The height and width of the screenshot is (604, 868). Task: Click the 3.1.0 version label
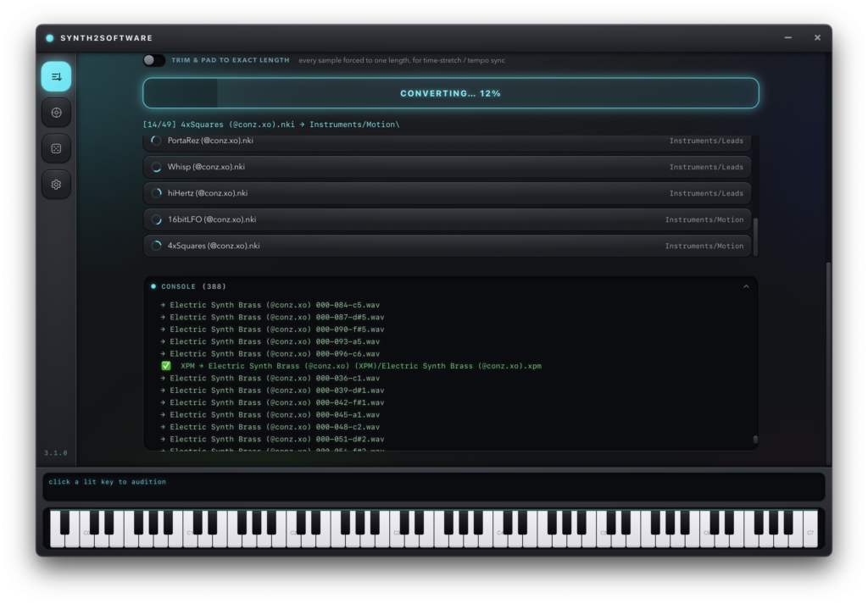click(x=56, y=452)
